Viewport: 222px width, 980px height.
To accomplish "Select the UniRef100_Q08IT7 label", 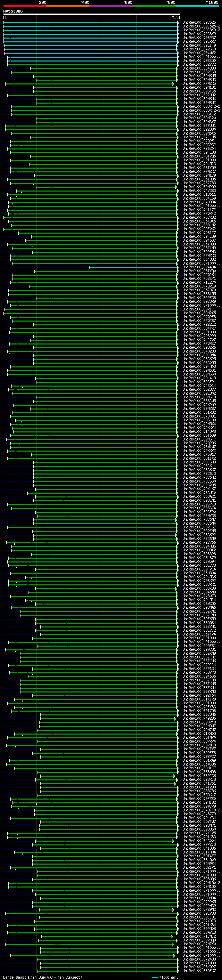I will [x=199, y=233].
